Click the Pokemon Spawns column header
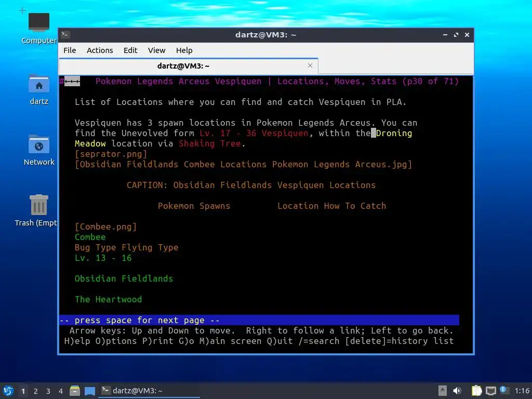 194,206
